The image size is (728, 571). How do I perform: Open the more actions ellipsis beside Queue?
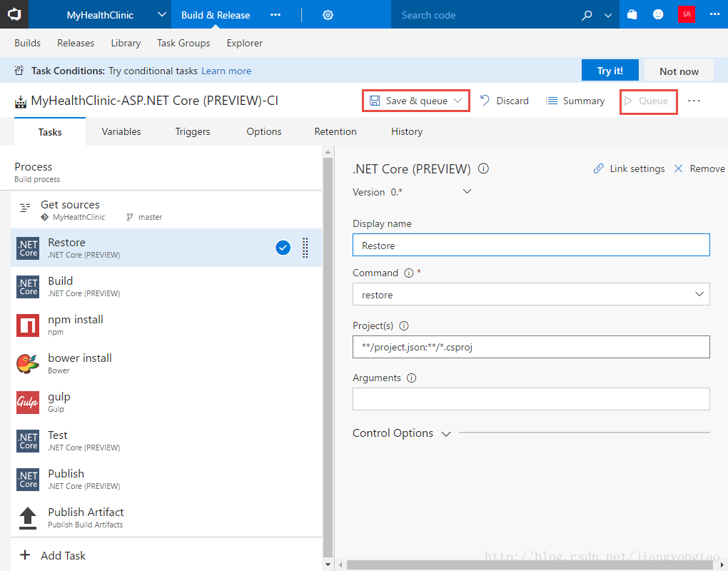(694, 101)
